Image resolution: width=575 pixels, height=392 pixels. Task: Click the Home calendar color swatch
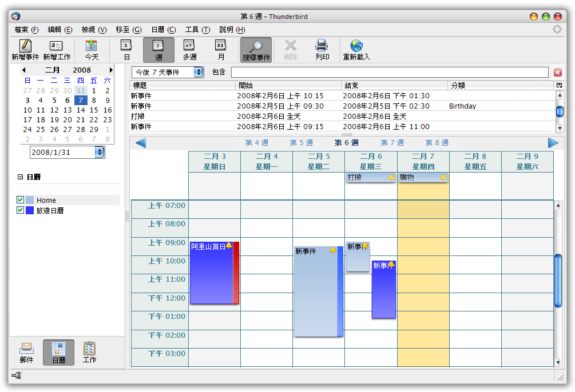[x=30, y=200]
